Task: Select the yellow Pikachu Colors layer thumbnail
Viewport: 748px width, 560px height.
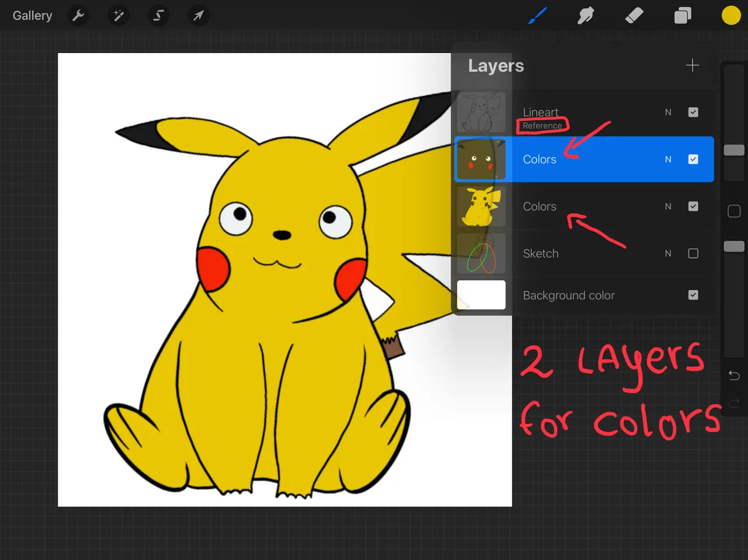Action: (x=481, y=206)
